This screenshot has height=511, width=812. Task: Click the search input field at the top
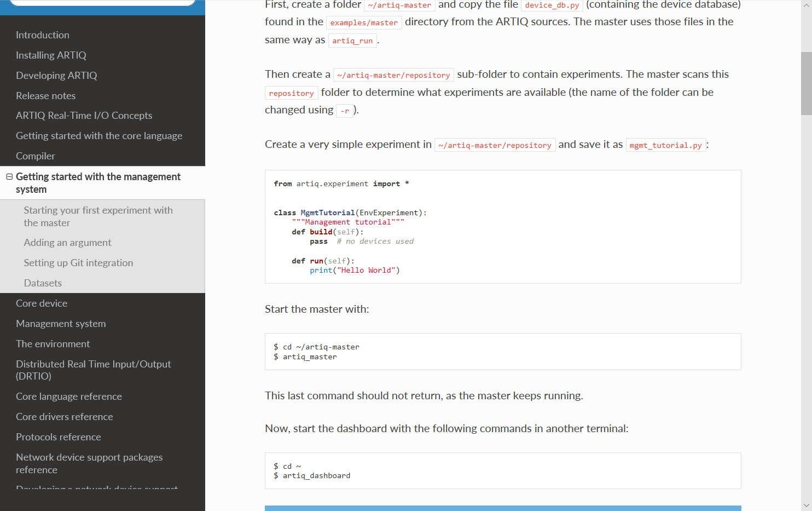pyautogui.click(x=101, y=3)
